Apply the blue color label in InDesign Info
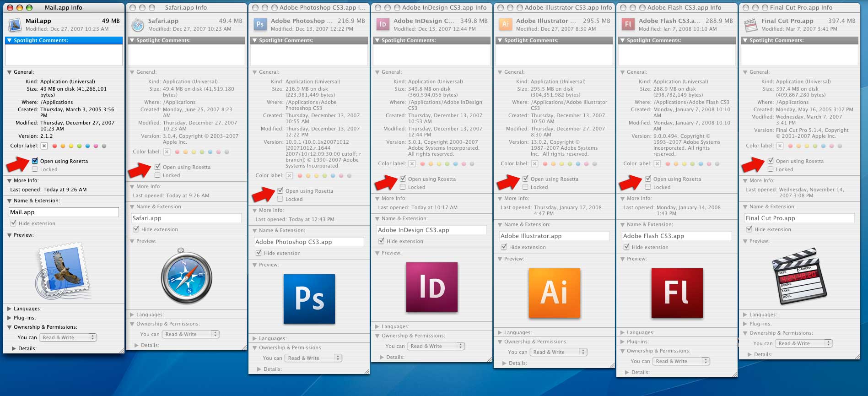868x396 pixels. [x=455, y=164]
